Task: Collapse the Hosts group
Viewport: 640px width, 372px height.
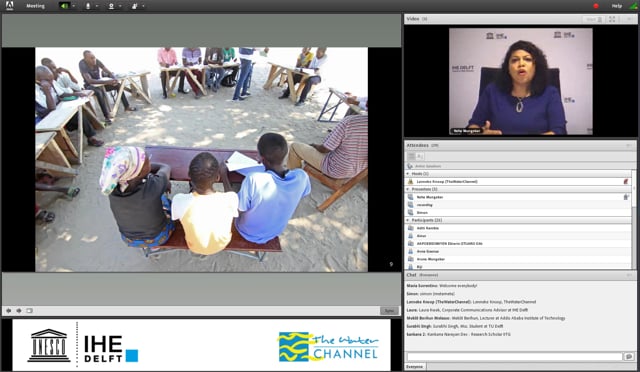Action: coord(408,174)
